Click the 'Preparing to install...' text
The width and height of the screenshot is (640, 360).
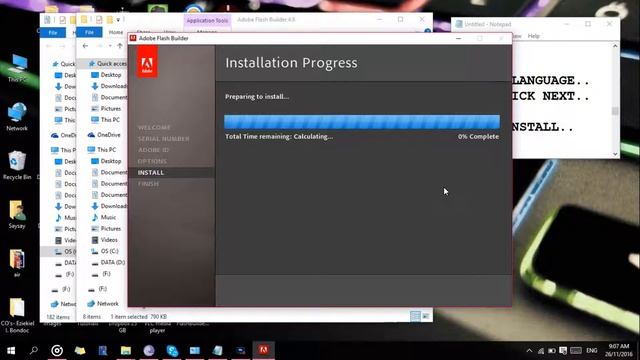tap(257, 97)
